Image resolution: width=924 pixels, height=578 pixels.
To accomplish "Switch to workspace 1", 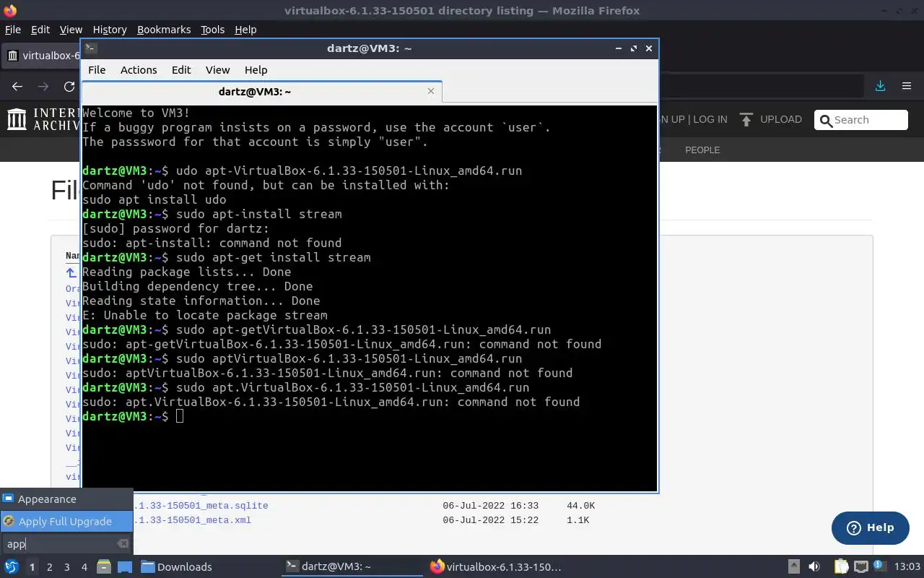I will 32,567.
